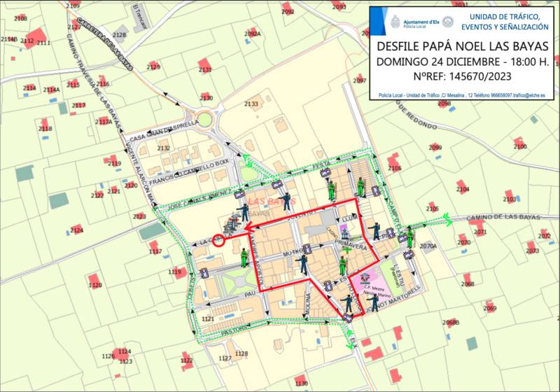Image resolution: width=560 pixels, height=392 pixels.
Task: Click the school building icon at C.P. Mestre
Action: tap(365, 278)
